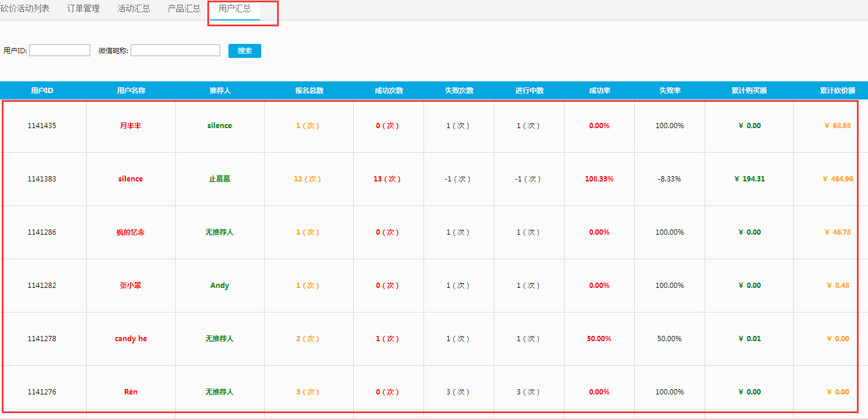Click user name silence in second row
This screenshot has height=419, width=868.
click(131, 179)
